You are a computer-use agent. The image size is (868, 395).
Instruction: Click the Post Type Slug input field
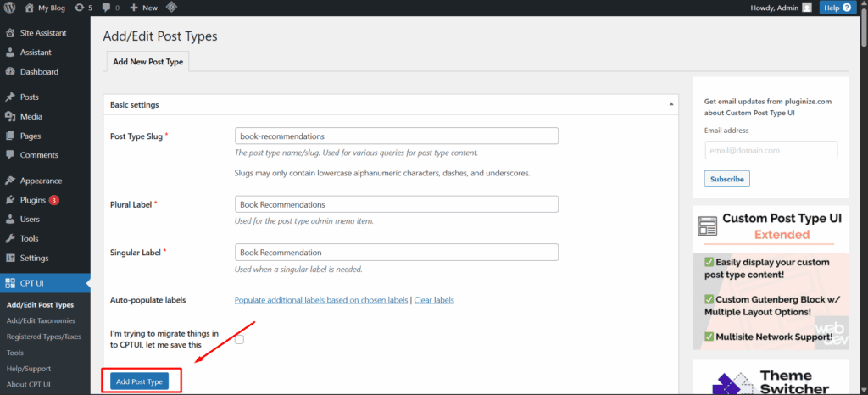pyautogui.click(x=396, y=136)
